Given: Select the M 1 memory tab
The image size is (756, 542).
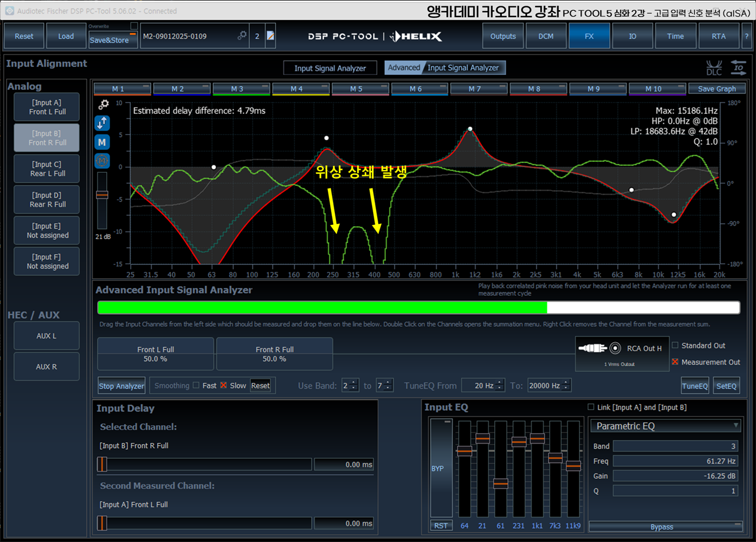Looking at the screenshot, I should (122, 89).
